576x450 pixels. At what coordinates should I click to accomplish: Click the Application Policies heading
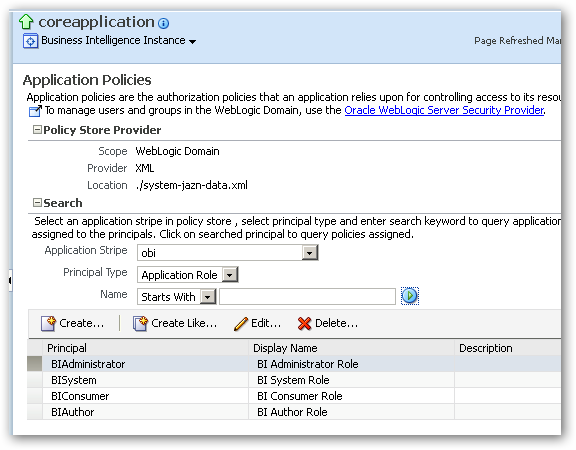[87, 80]
